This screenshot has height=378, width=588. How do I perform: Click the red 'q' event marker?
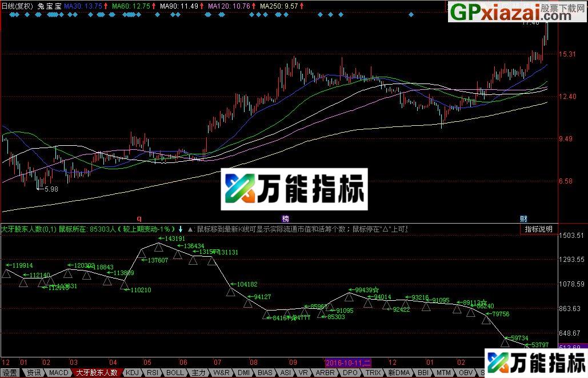pos(139,218)
